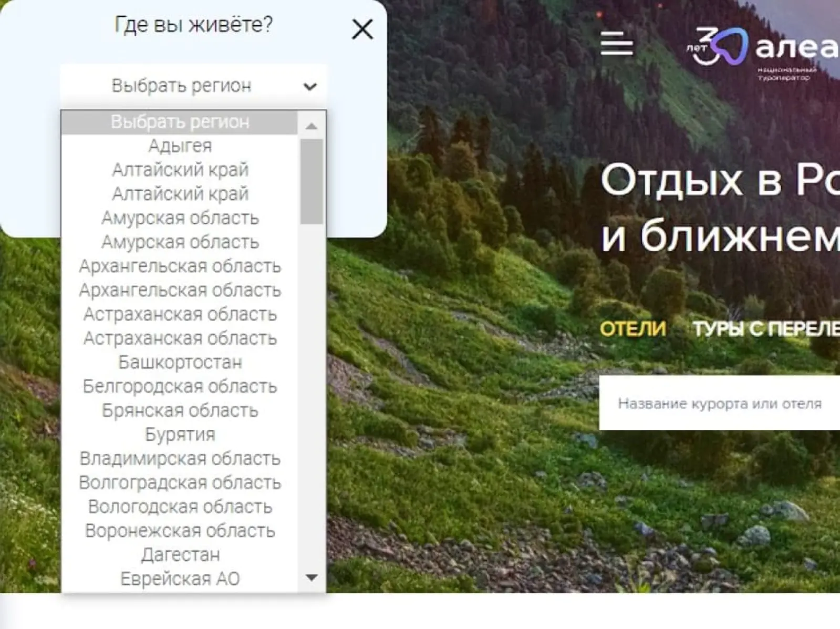Choose 'Брянская область' option
This screenshot has height=629, width=840.
pyautogui.click(x=180, y=410)
